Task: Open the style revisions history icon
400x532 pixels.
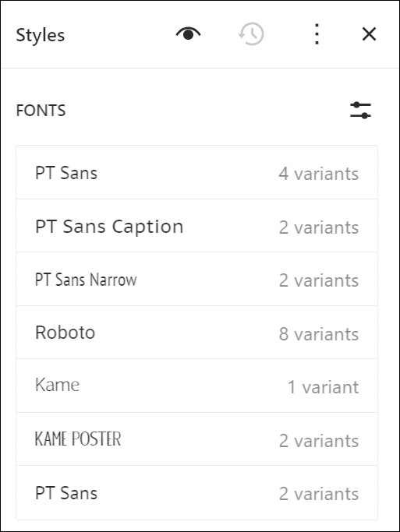Action: [x=251, y=34]
